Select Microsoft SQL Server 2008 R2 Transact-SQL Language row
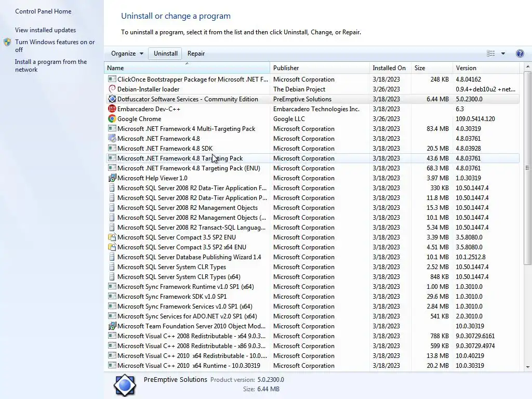532x399 pixels. click(x=312, y=228)
